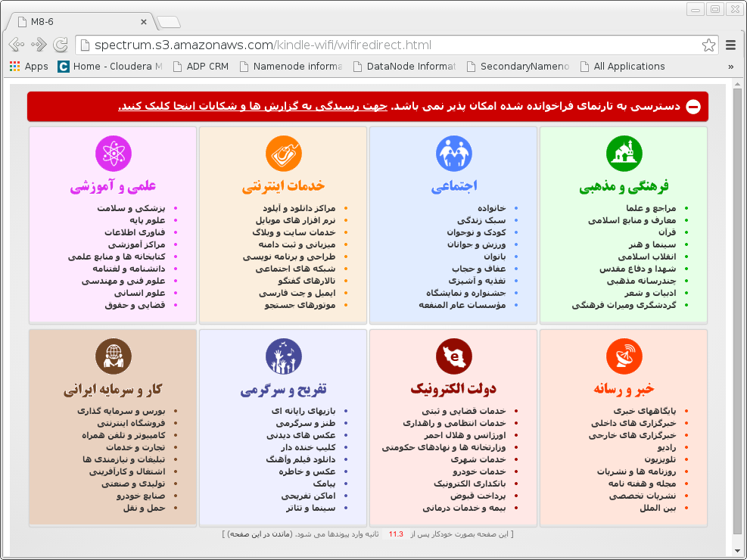Show more bookmarks with the double chevron
Viewport: 747px width, 560px height.
[x=731, y=67]
